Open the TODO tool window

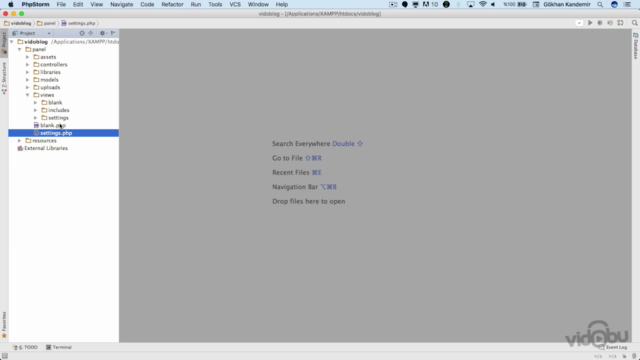[25, 347]
